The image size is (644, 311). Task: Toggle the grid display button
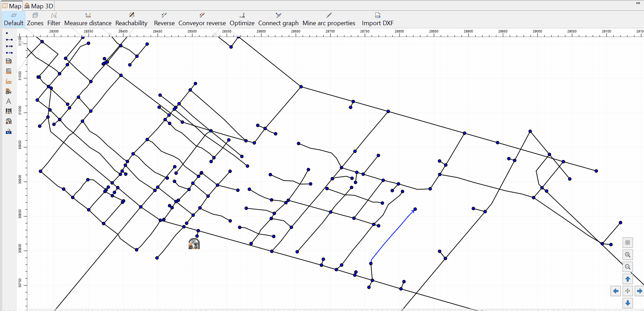(627, 243)
